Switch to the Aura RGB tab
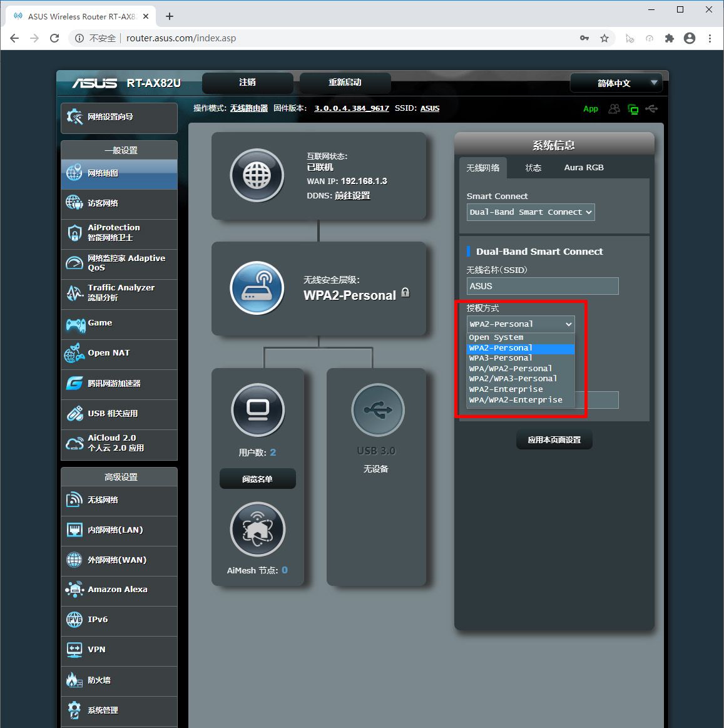 tap(583, 168)
